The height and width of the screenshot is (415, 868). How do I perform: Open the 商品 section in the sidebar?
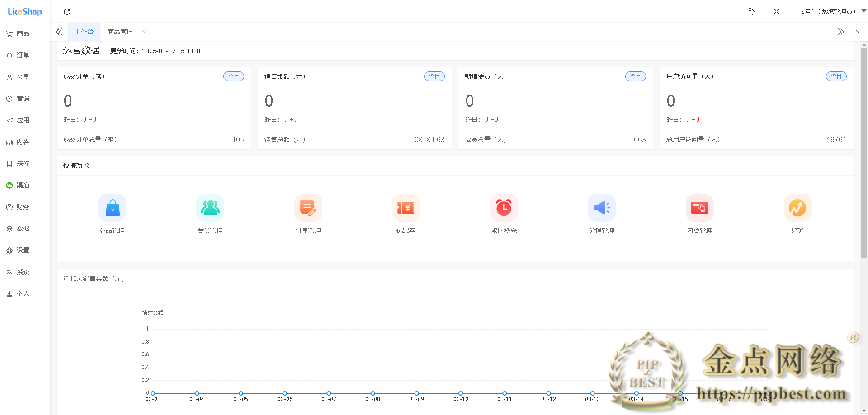[x=23, y=33]
